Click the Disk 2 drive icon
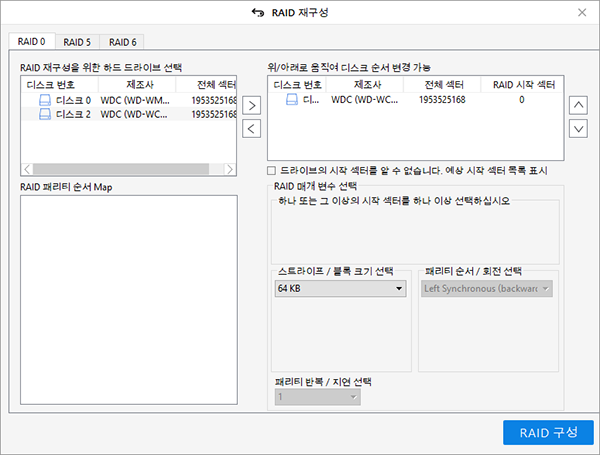 [x=45, y=114]
